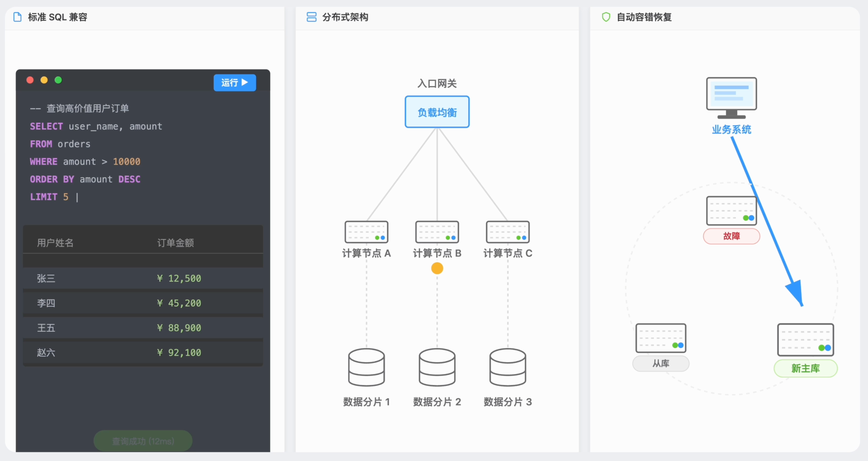
Task: Select the 数据分片 3 database cylinder
Action: [507, 367]
